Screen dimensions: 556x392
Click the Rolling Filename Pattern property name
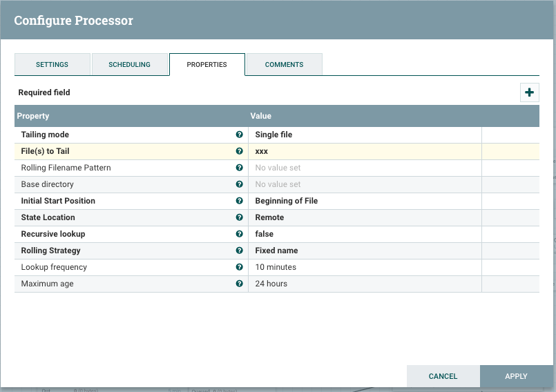[66, 168]
